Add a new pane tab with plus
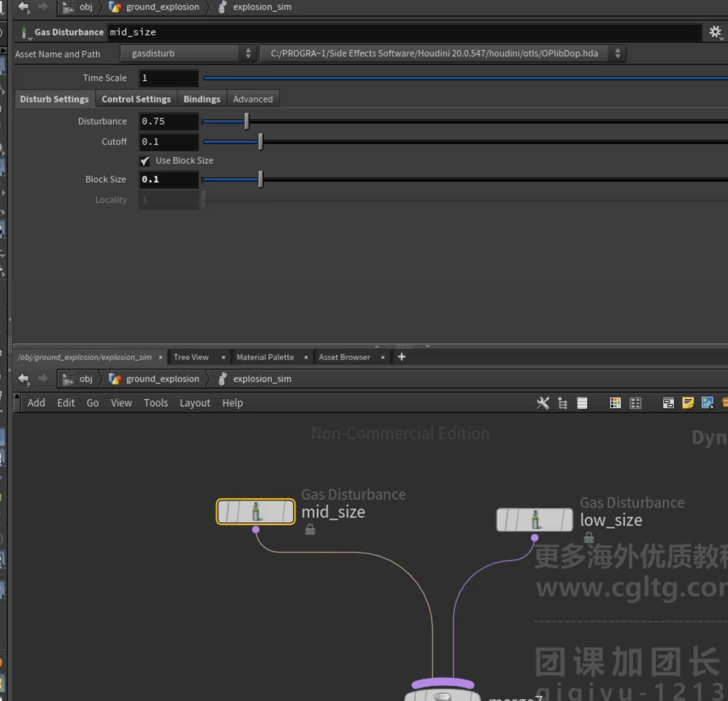Screen dimensions: 728x701 [401, 357]
